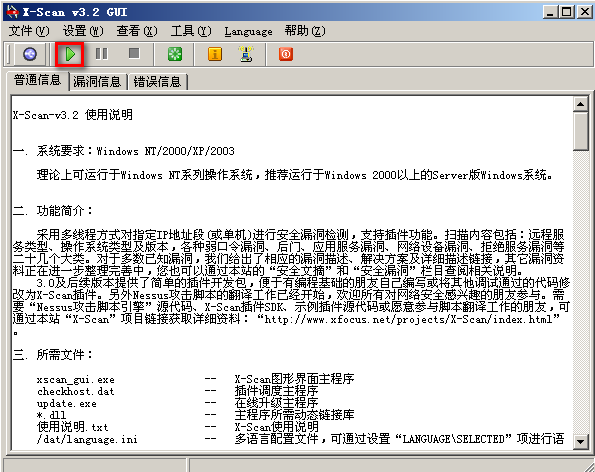The width and height of the screenshot is (595, 472).
Task: Click the heading 一. 系统要求
Action: pos(52,151)
